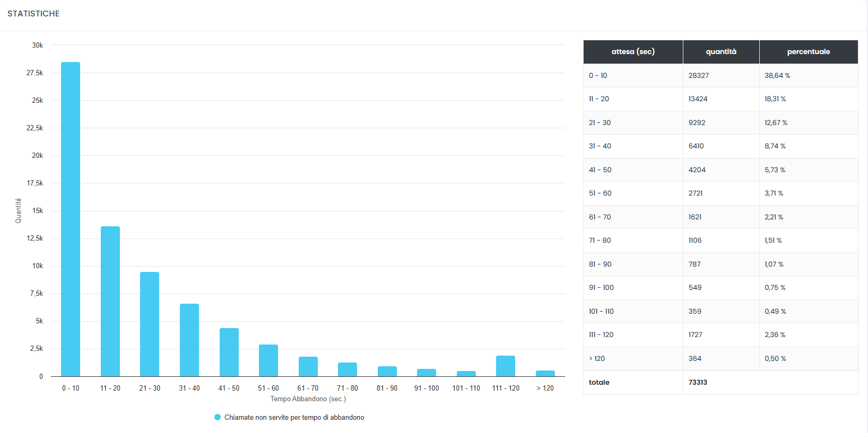Viewport: 868px width, 433px height.
Task: Click the 21 - 30 chart bar
Action: point(150,324)
